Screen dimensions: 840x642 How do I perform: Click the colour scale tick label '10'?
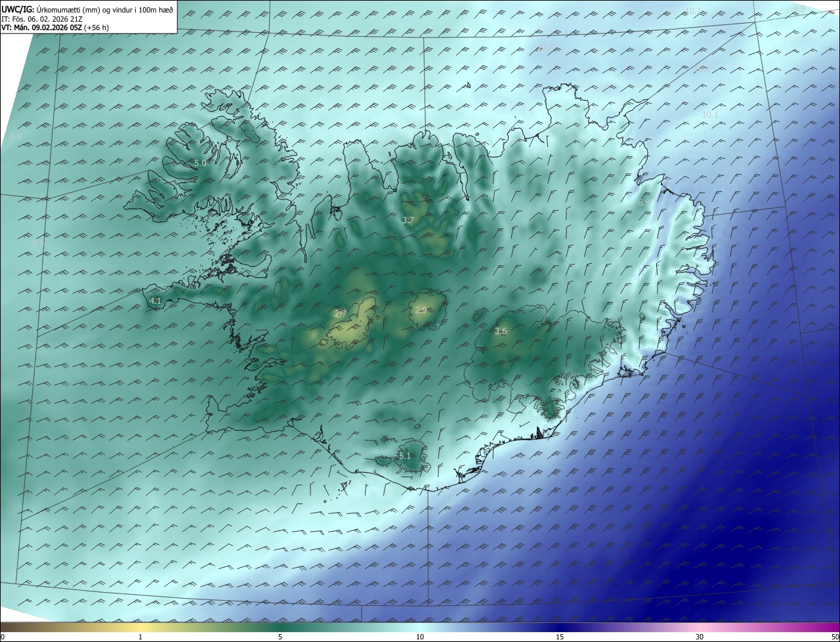click(420, 637)
